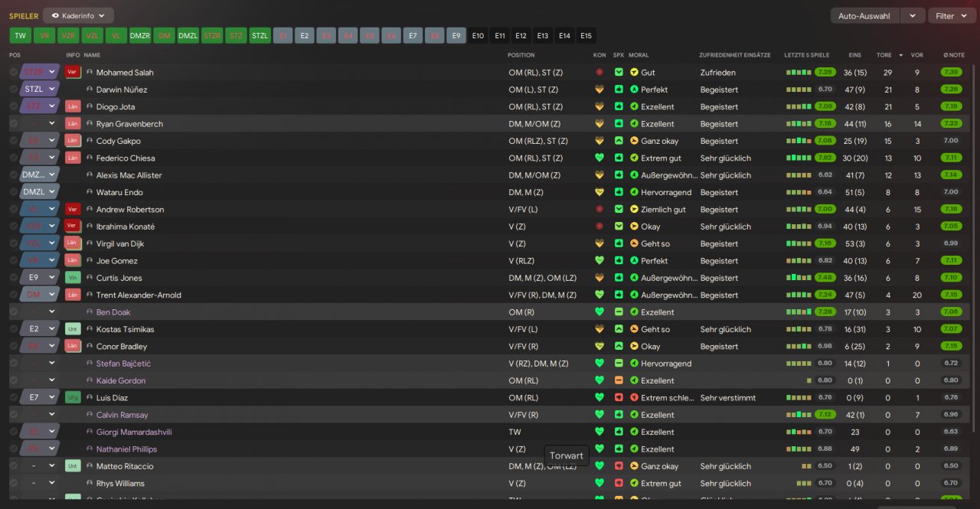Viewport: 980px width, 509px height.
Task: Click Län info badge for Diogo Jota
Action: tap(73, 106)
